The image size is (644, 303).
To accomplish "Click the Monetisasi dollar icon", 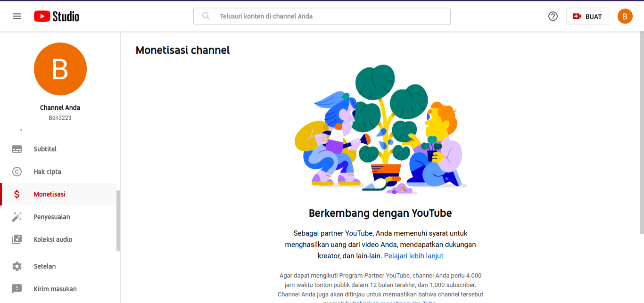I will (x=17, y=194).
